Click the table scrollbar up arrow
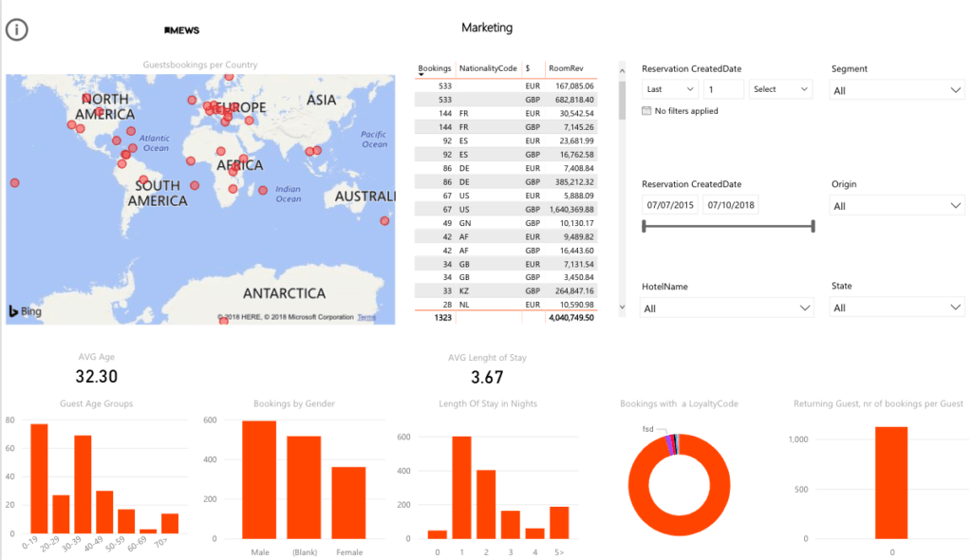 pos(622,70)
